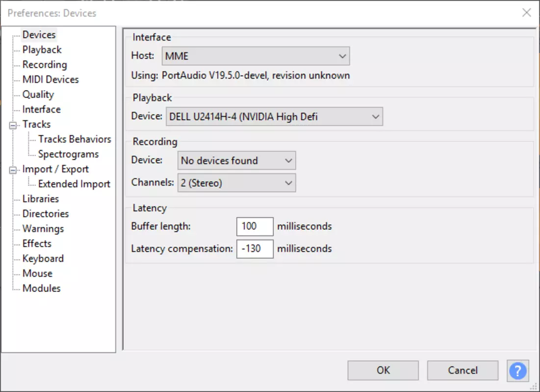Select Playback in the preferences tree
The image size is (540, 392).
[x=42, y=49]
